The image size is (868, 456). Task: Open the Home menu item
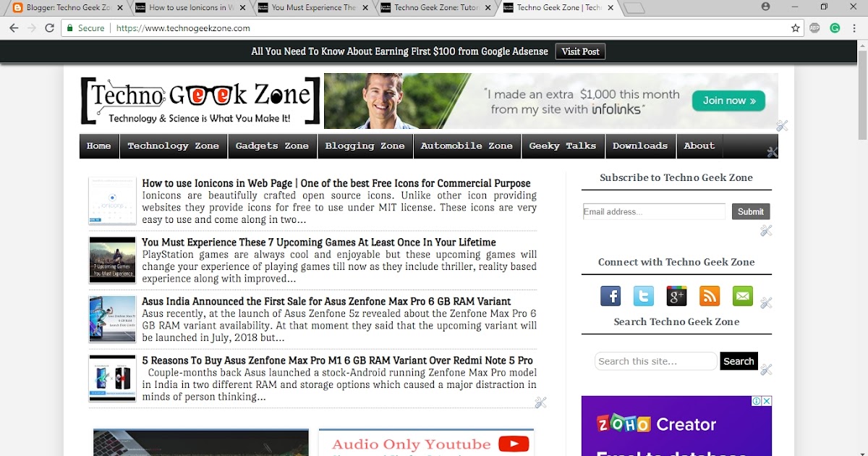[99, 146]
